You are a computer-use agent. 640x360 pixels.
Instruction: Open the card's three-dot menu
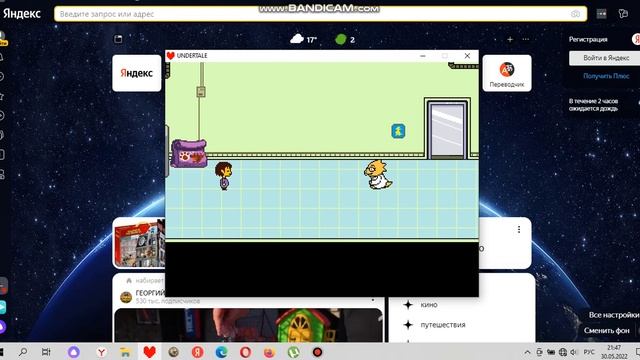click(x=519, y=229)
